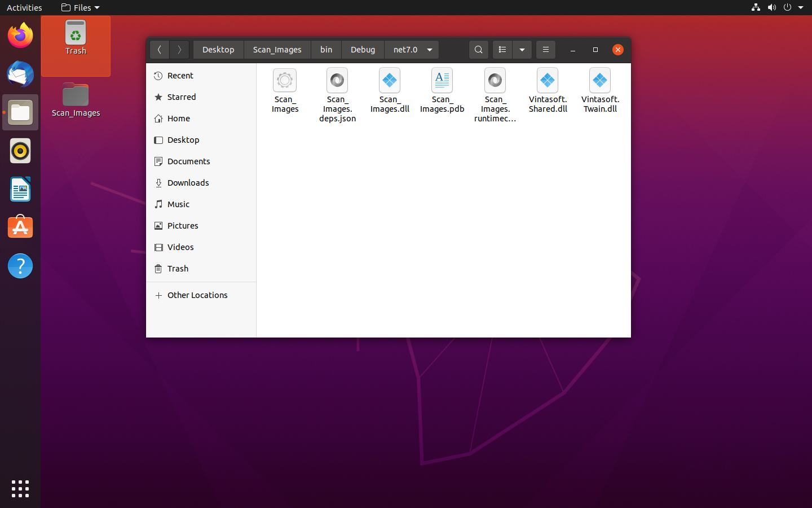Select the Scan_Images executable file
The height and width of the screenshot is (508, 812).
(285, 81)
